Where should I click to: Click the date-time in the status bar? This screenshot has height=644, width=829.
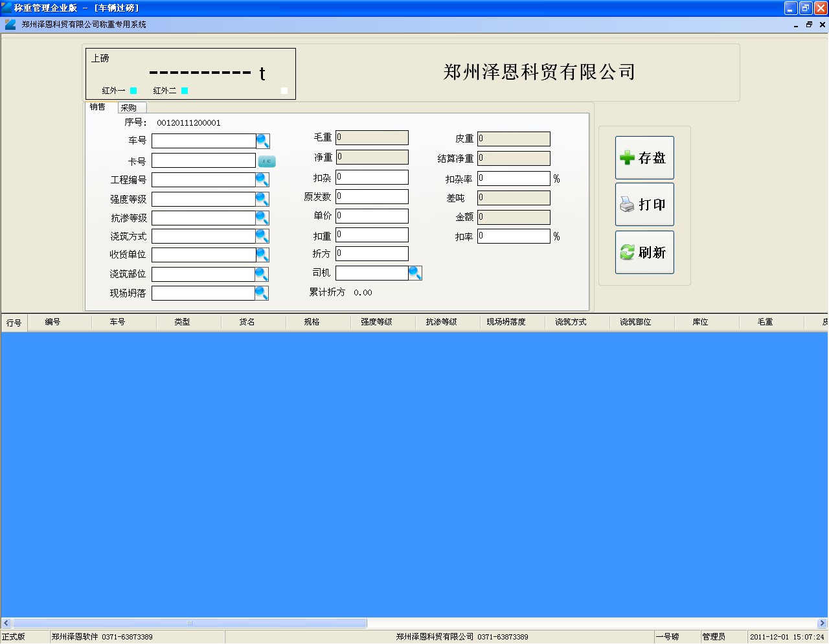pyautogui.click(x=787, y=637)
